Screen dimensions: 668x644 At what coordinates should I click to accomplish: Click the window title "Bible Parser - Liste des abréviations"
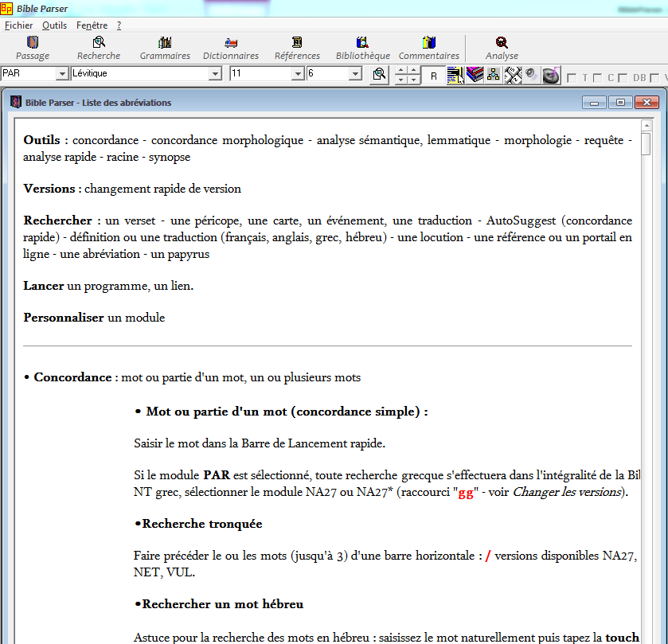pos(99,103)
